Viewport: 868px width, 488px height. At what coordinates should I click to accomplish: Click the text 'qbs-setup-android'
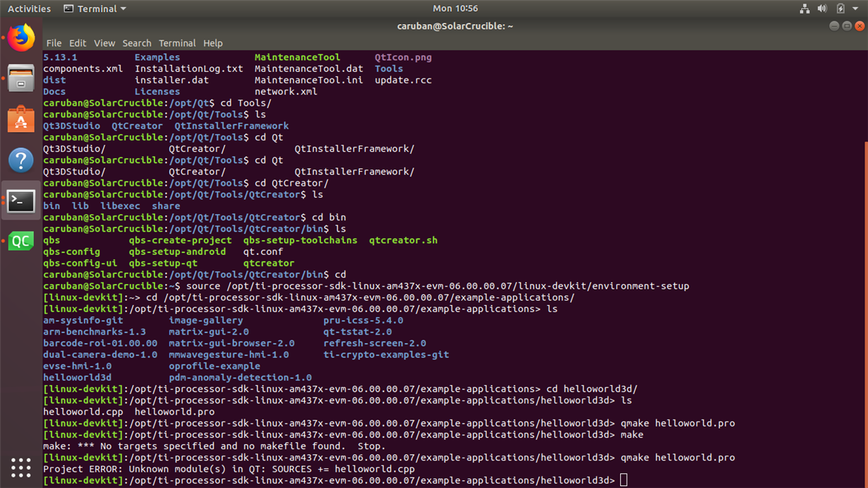coord(178,251)
